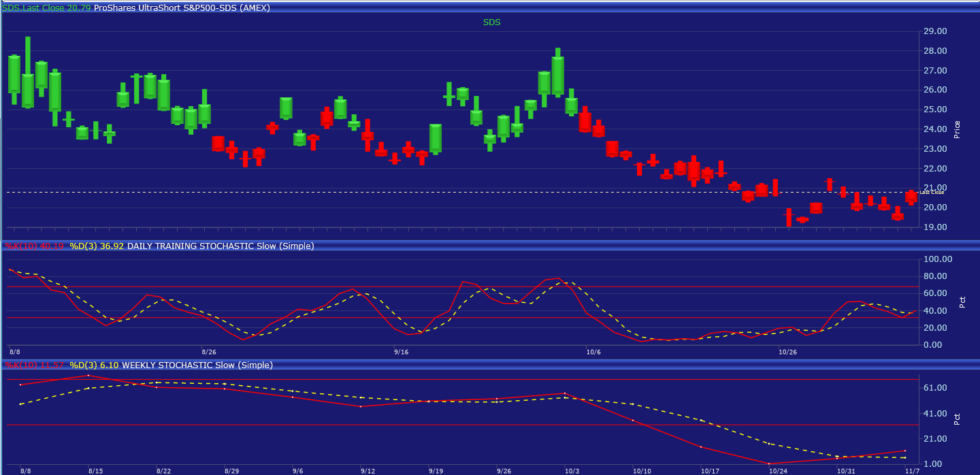Click the 10/3 date on weekly axis

pos(572,471)
